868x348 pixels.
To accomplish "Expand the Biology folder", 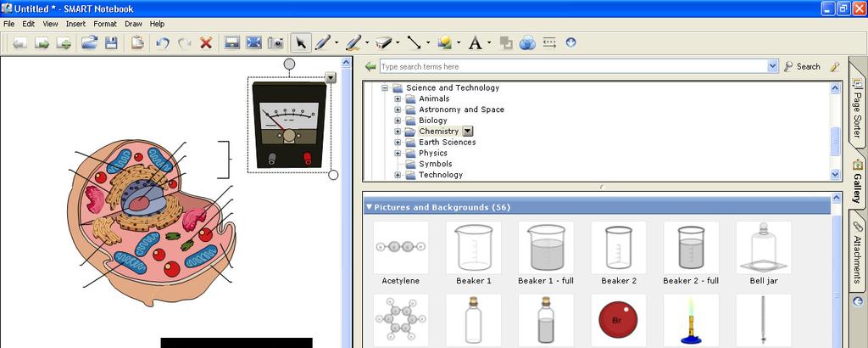I will pos(398,121).
